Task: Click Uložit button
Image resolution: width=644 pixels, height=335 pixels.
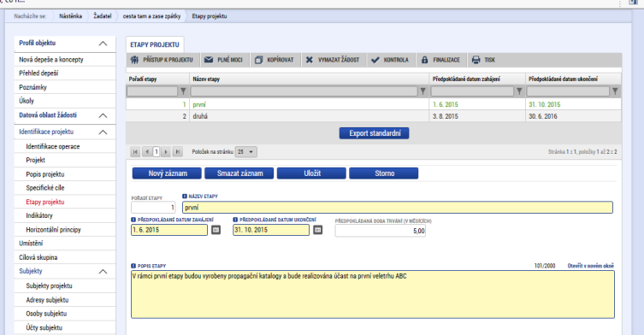Action: [311, 173]
